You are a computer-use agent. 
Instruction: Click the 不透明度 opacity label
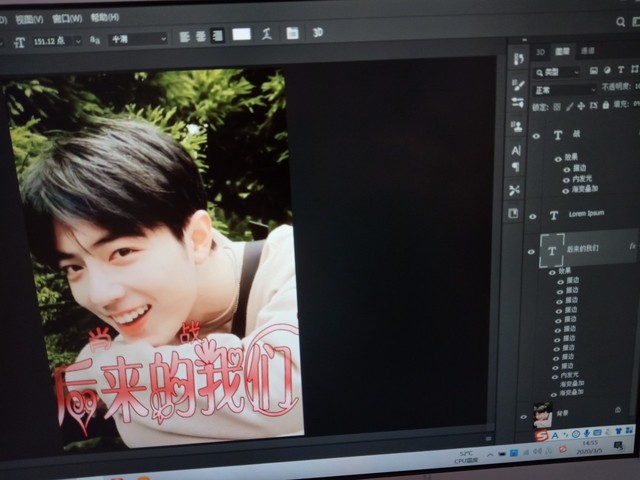[x=616, y=87]
